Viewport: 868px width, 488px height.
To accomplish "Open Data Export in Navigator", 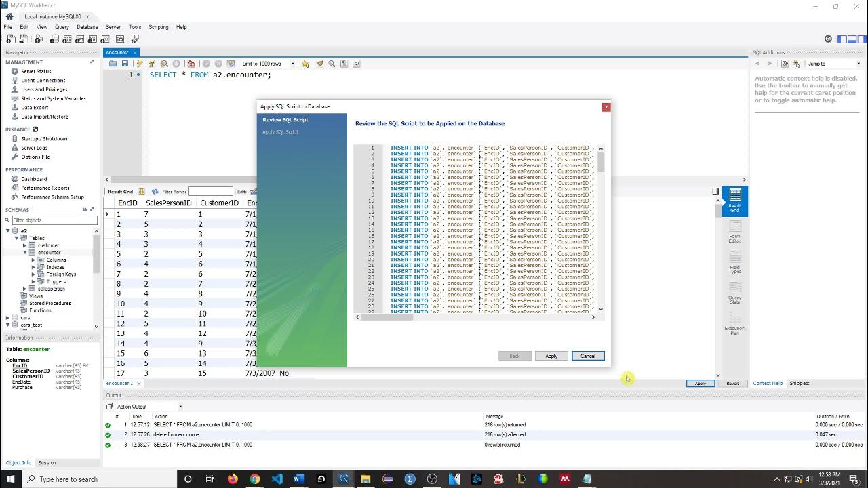I will click(x=35, y=107).
